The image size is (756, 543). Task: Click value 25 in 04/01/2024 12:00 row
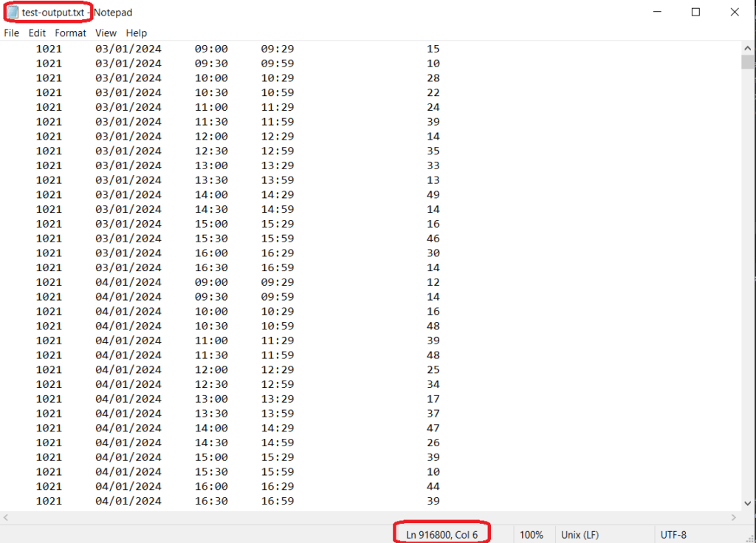tap(433, 369)
